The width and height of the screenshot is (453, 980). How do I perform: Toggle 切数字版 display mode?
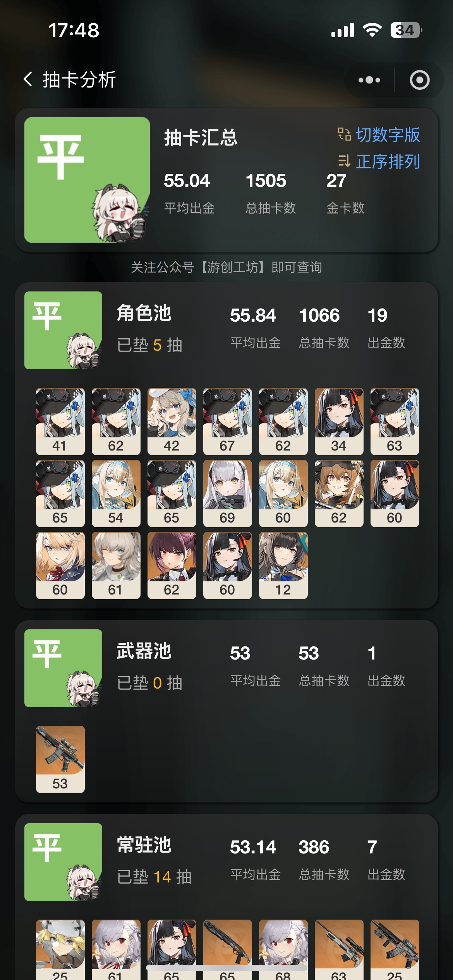pos(388,135)
